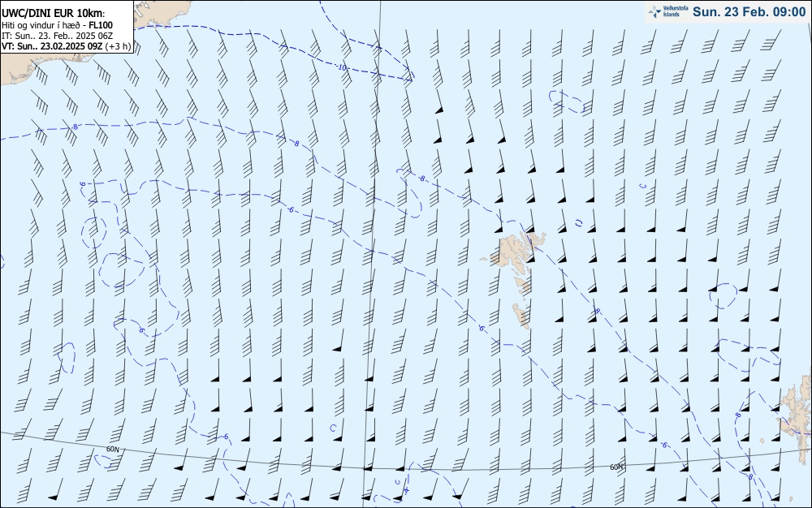
Task: Select the 'Sun. 23 Feb. 09:00' timestamp
Action: tap(749, 12)
